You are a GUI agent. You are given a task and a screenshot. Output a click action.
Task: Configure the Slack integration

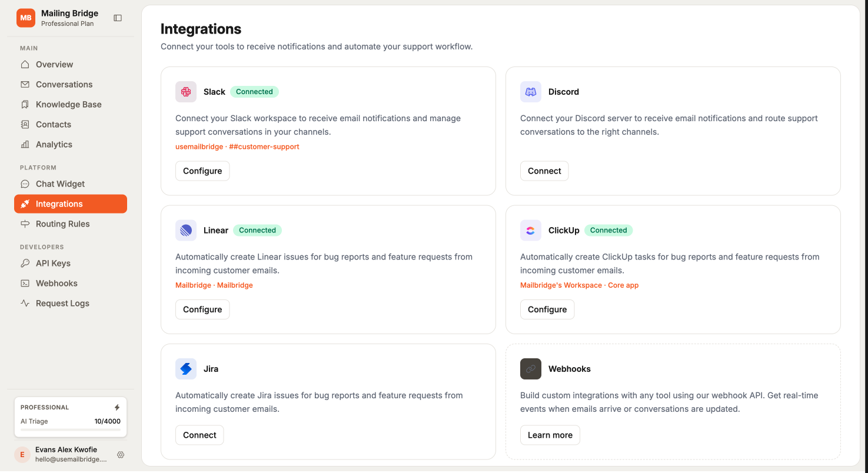tap(202, 171)
